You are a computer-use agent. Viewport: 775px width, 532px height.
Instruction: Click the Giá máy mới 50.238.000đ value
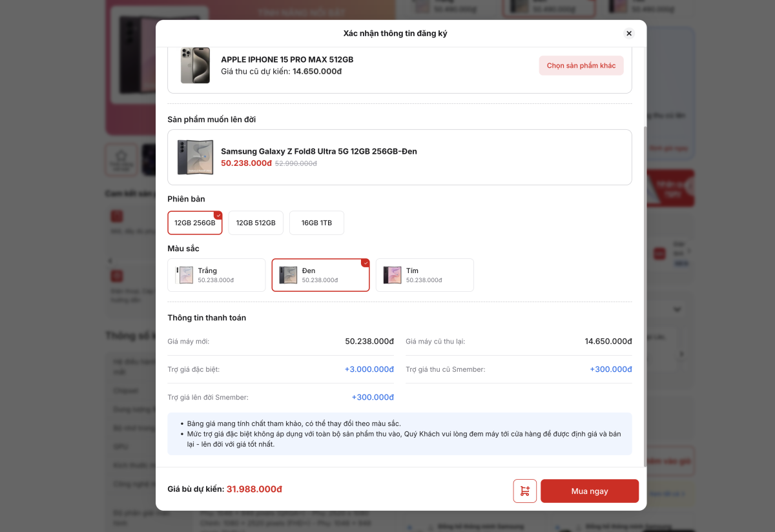click(369, 341)
